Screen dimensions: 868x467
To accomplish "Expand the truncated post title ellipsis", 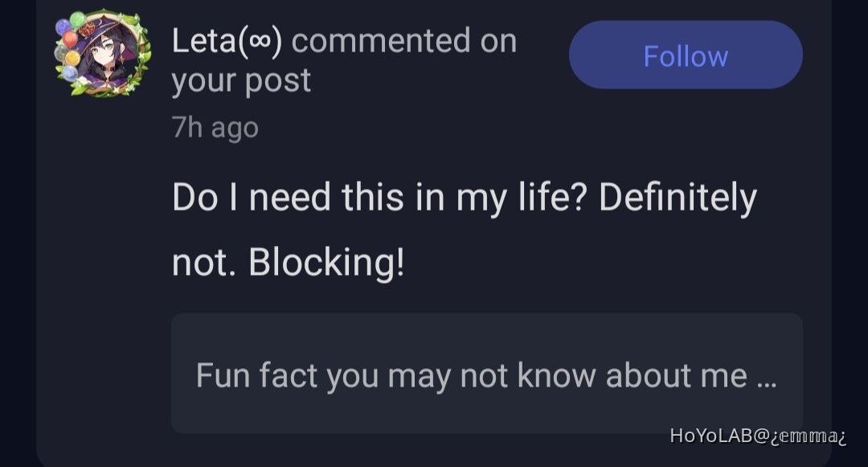I will point(767,382).
